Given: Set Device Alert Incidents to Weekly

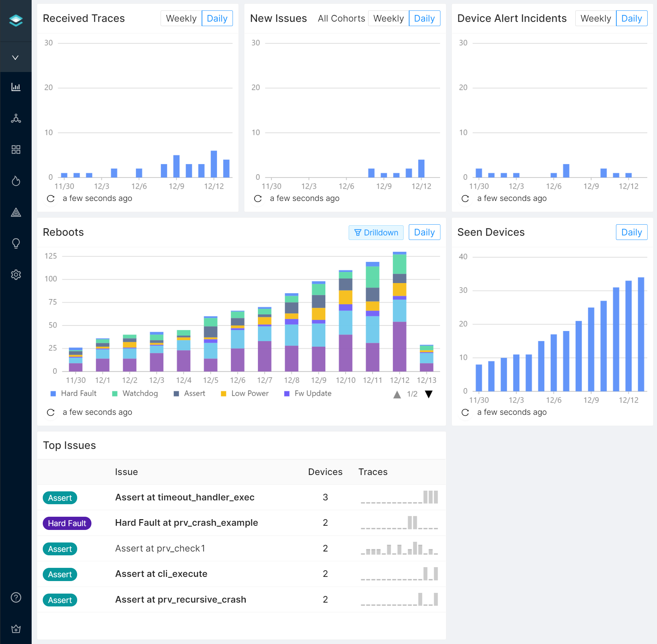Looking at the screenshot, I should (595, 18).
